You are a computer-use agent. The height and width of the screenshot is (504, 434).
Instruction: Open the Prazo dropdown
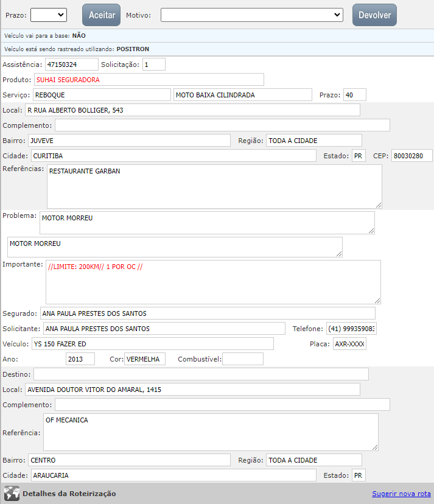pyautogui.click(x=48, y=15)
